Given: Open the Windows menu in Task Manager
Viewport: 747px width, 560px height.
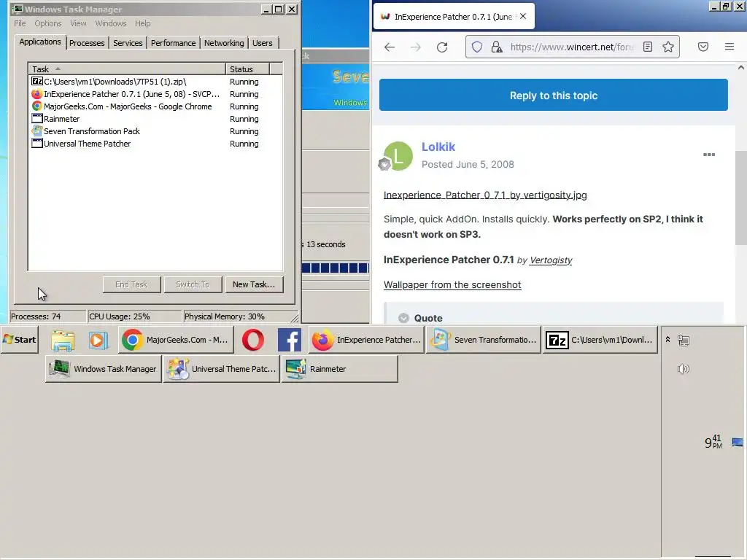Looking at the screenshot, I should coord(111,23).
